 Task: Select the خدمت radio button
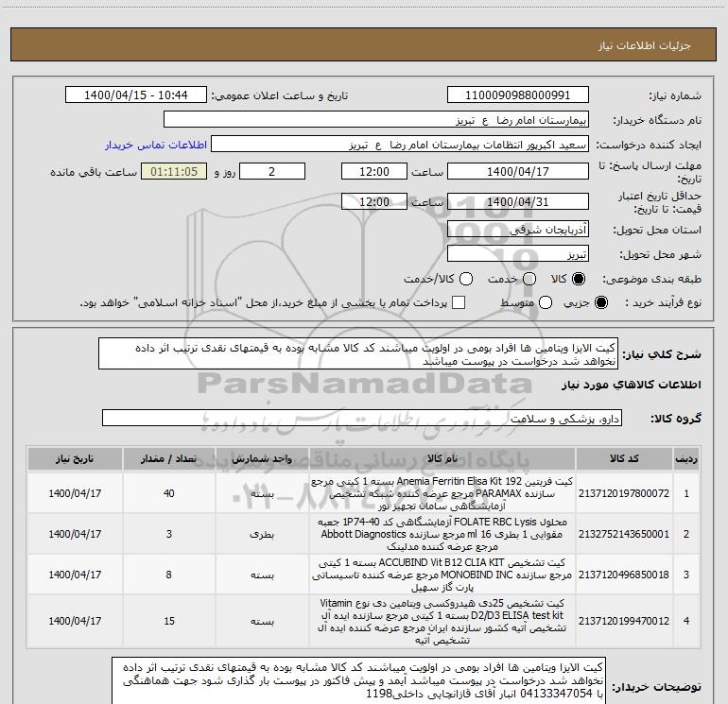[x=529, y=279]
